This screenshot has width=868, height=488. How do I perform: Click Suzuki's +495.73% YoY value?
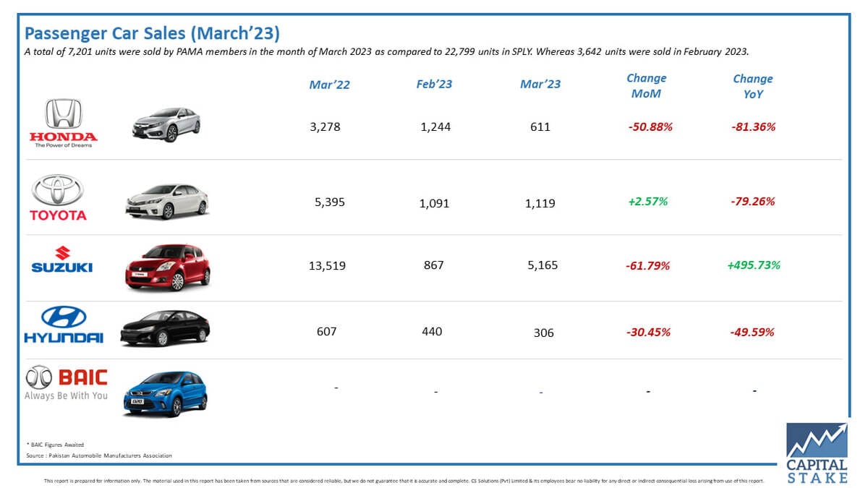click(754, 265)
